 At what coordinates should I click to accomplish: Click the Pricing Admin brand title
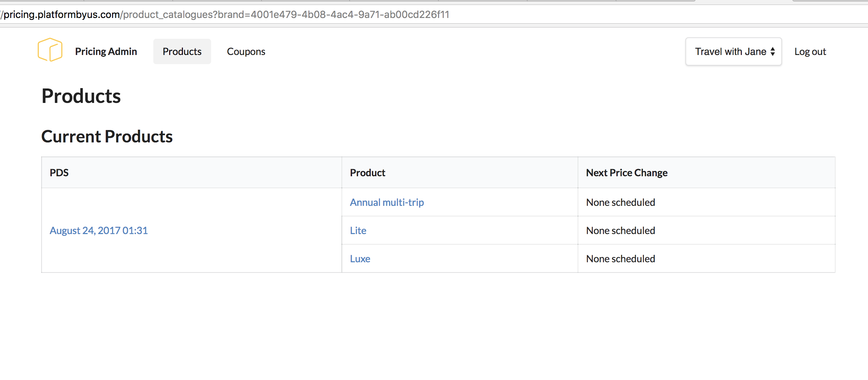pos(106,52)
